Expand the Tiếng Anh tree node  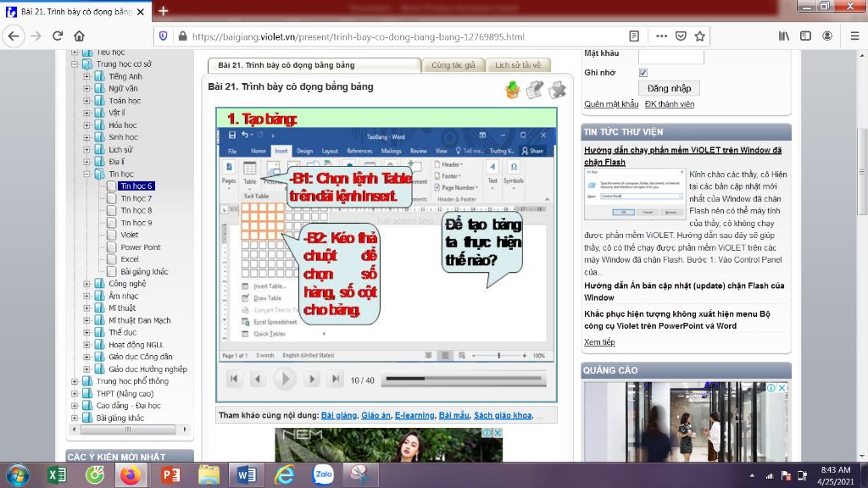coord(86,76)
